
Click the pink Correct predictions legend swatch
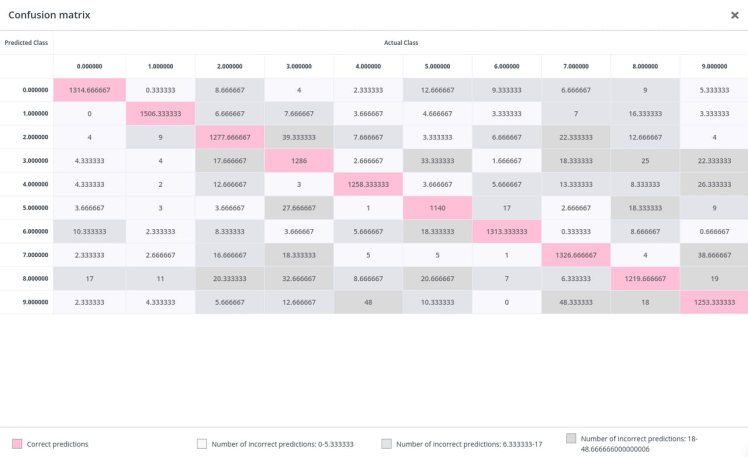pyautogui.click(x=17, y=443)
